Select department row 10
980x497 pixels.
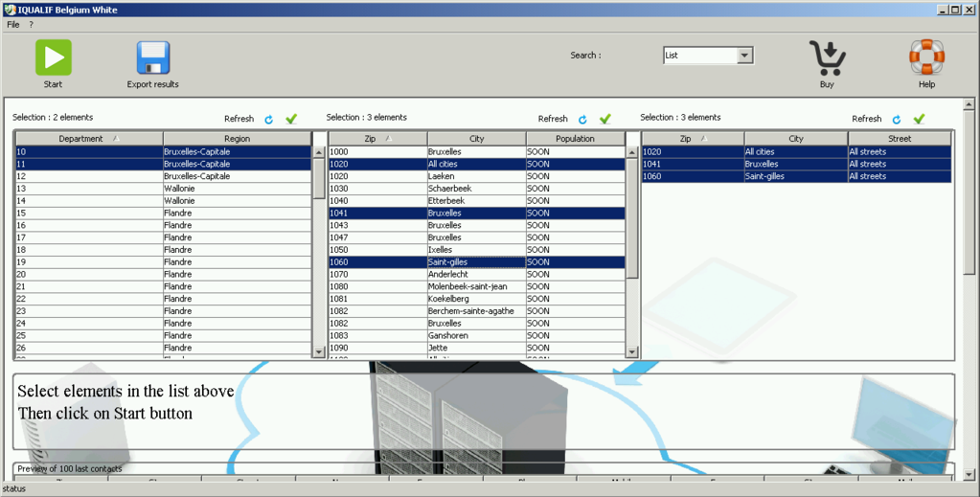[x=163, y=152]
